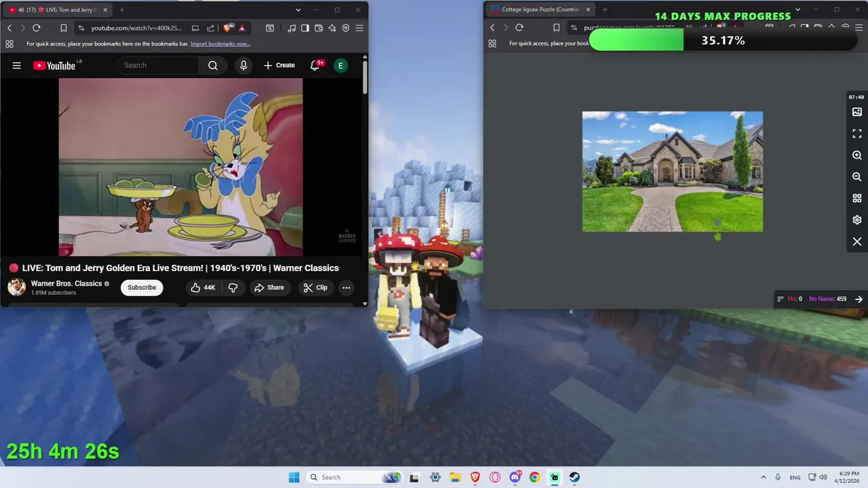
Task: Bookmark the puzzle page
Action: coord(557,28)
